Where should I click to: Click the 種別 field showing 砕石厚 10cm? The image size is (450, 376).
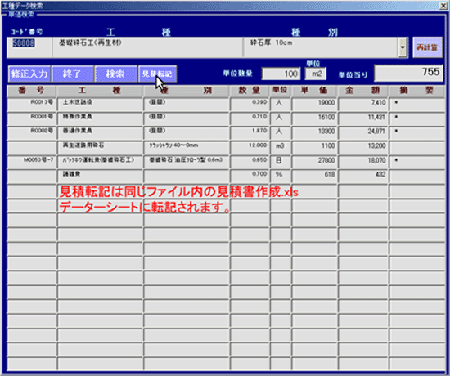click(x=320, y=47)
